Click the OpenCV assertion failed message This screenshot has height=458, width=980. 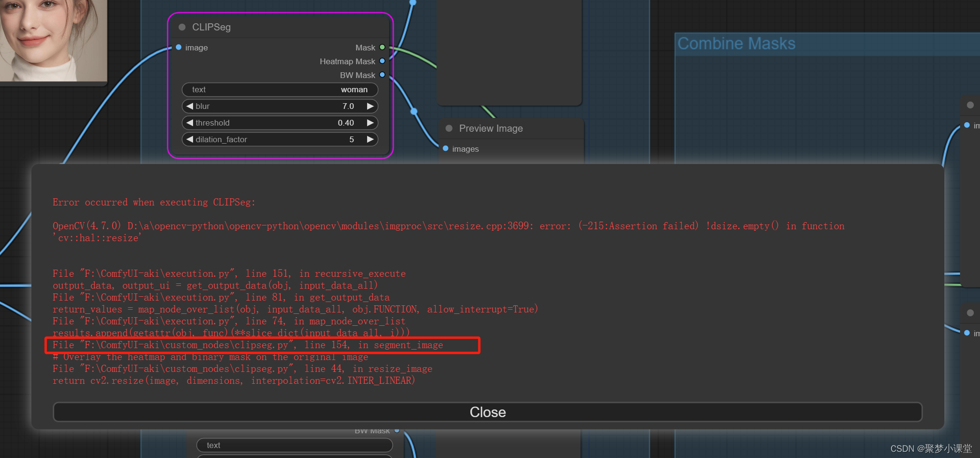point(448,232)
